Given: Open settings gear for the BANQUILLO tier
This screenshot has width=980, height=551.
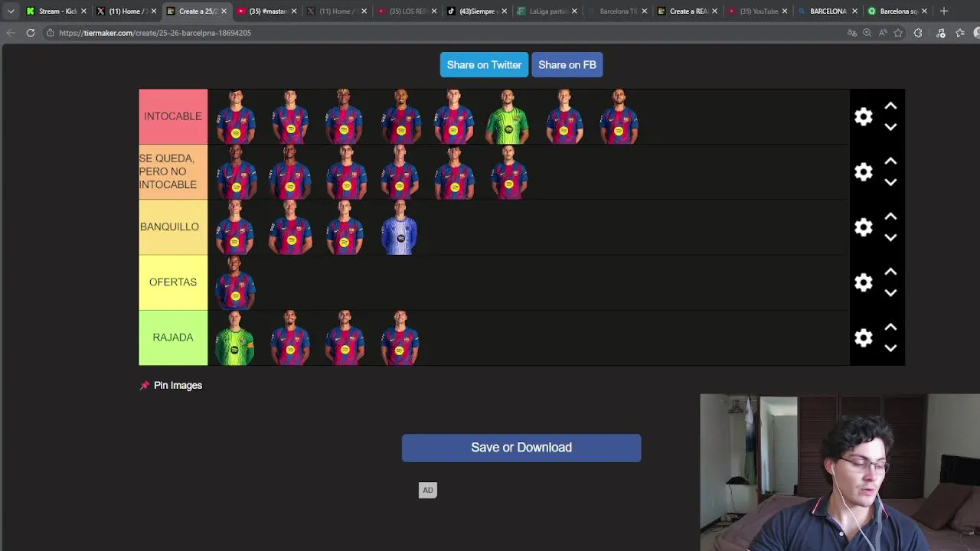Looking at the screenshot, I should coord(864,227).
